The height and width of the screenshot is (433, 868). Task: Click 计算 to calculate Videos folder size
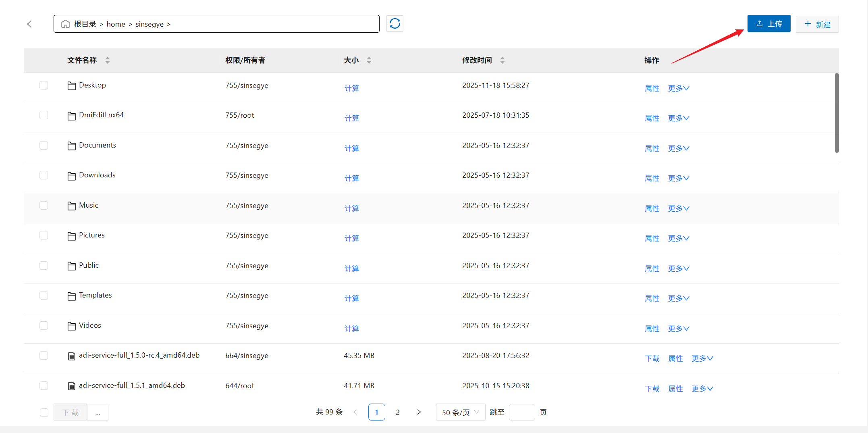pyautogui.click(x=351, y=329)
